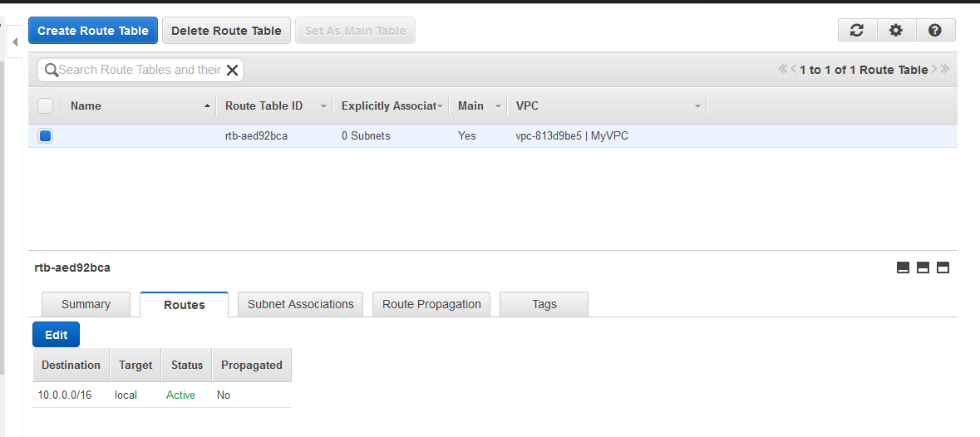
Task: Clear search with the X icon
Action: click(x=232, y=70)
